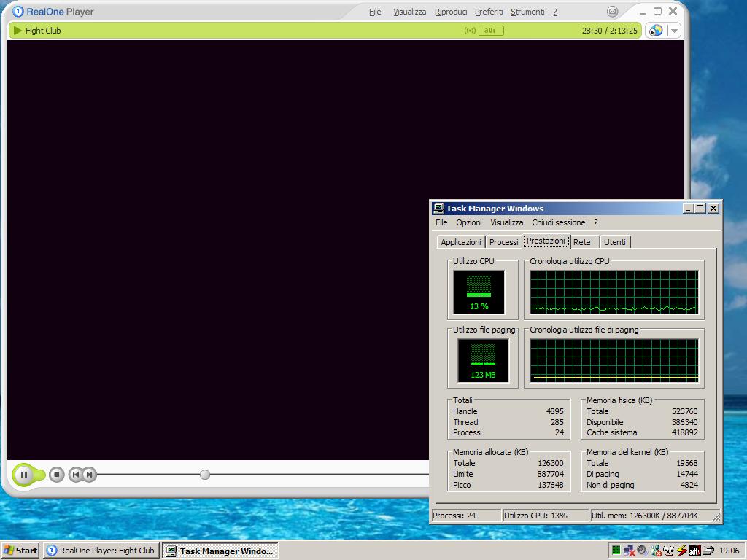The height and width of the screenshot is (560, 747).
Task: Click the envelope message icon in title bar
Action: [613, 12]
